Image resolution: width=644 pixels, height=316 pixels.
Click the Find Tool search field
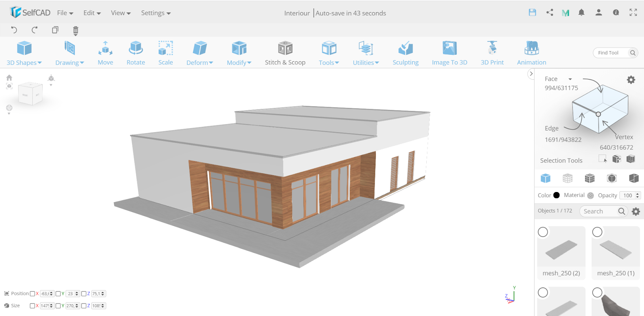(x=611, y=53)
